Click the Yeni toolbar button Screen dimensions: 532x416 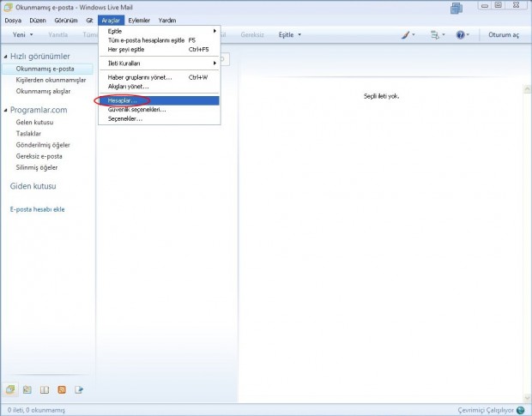(19, 34)
